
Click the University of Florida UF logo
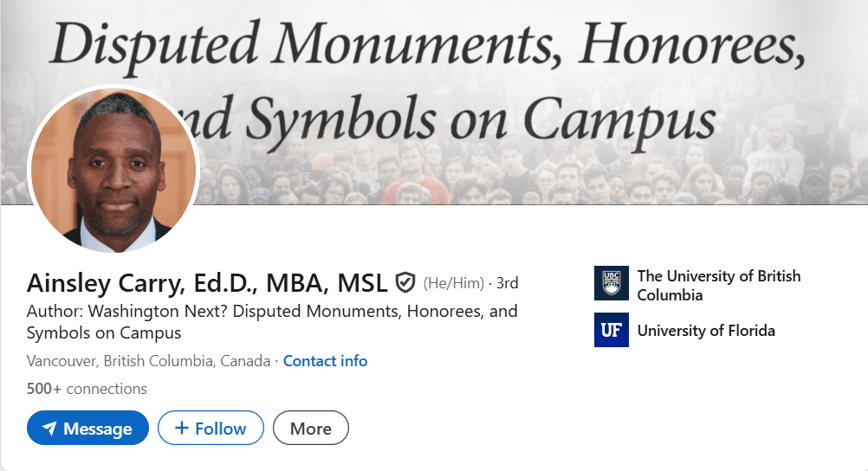[611, 330]
